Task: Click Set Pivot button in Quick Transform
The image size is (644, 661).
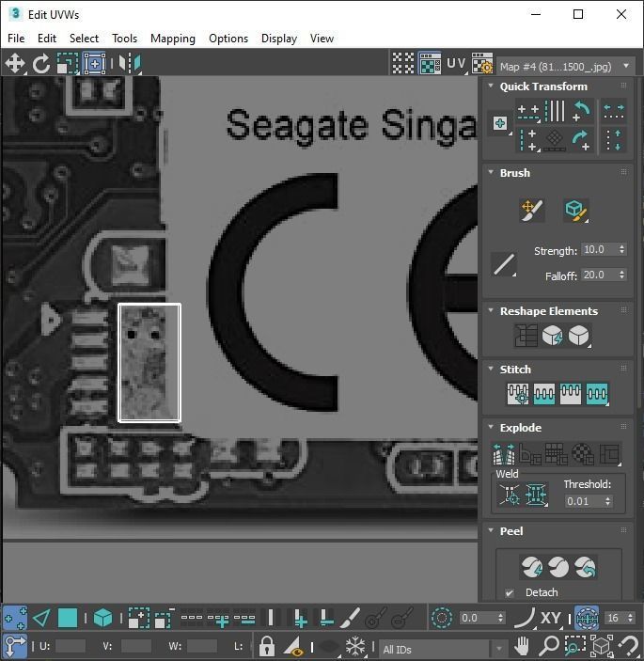Action: tap(500, 123)
